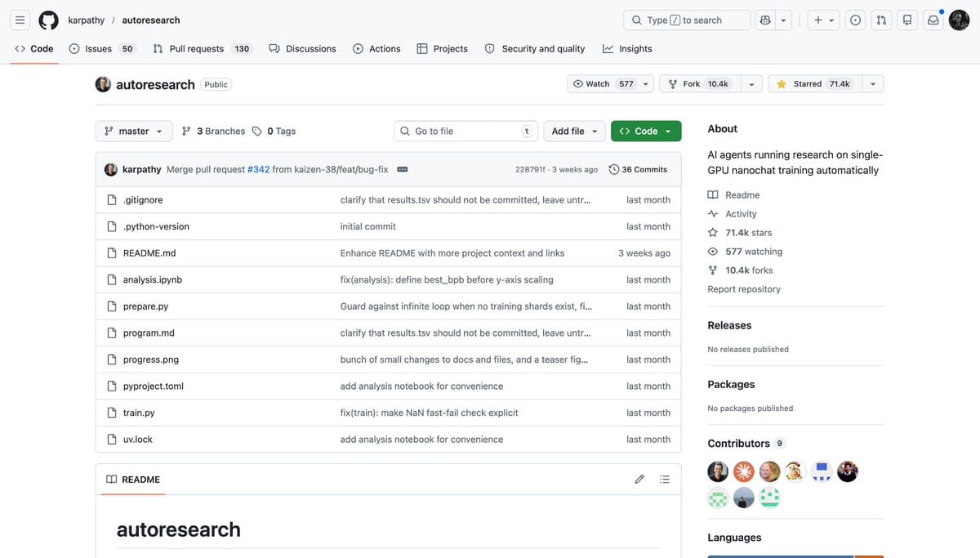Show README outline list icon

665,480
